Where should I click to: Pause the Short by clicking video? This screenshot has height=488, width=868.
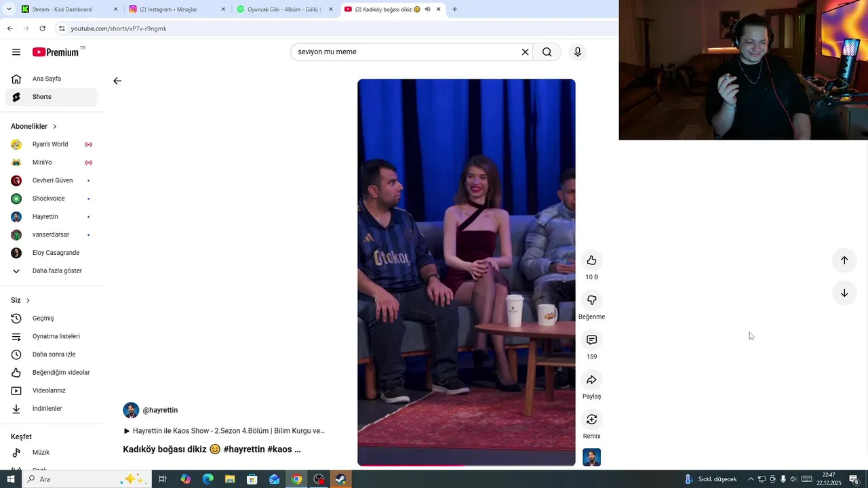click(467, 271)
